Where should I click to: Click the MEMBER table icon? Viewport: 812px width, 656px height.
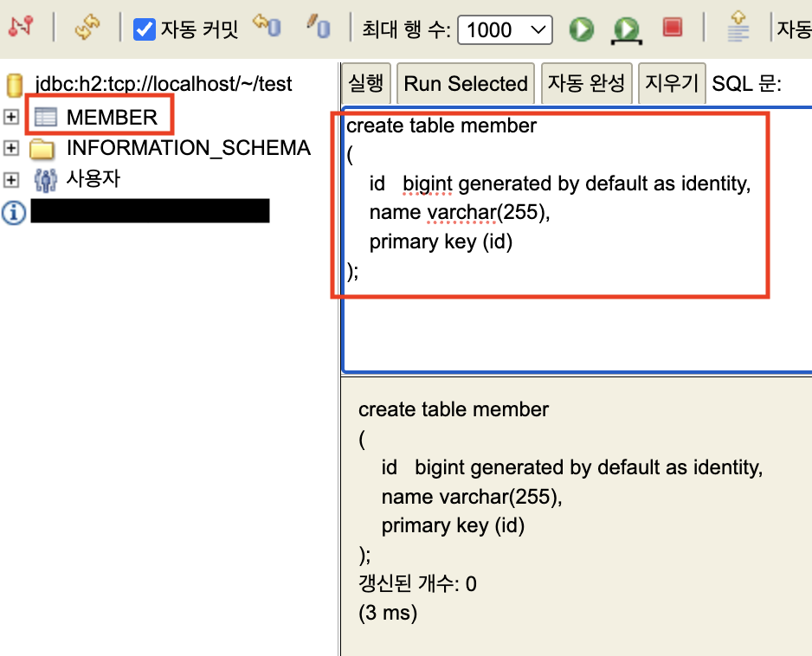(46, 118)
